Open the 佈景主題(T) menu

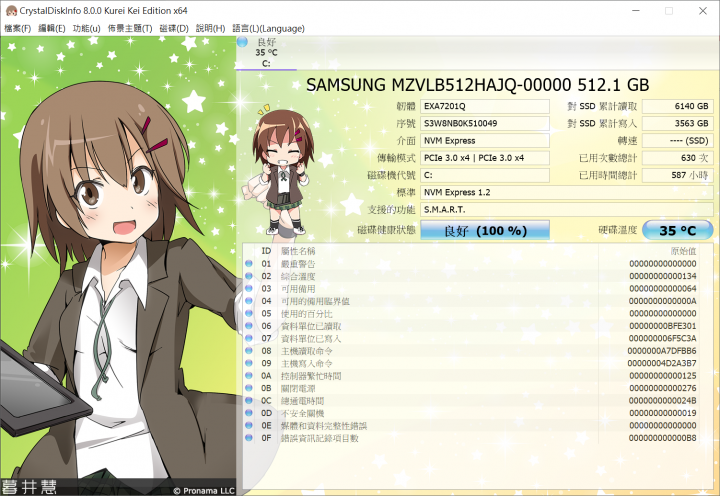click(x=130, y=28)
